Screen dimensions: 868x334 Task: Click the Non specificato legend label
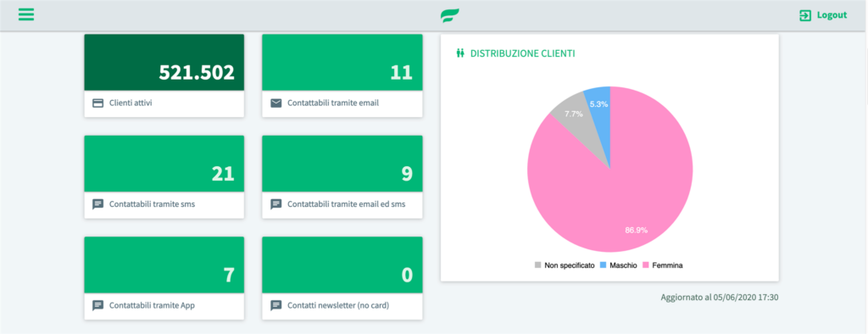[570, 265]
